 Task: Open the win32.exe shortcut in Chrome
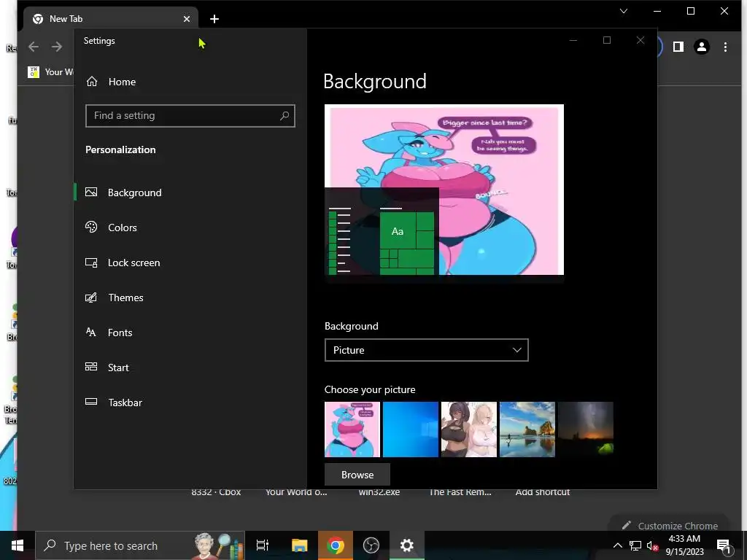[x=379, y=492]
